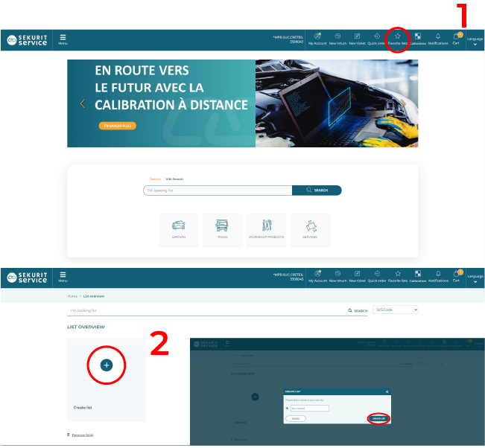Click the orange "En savoir plus" button
Image resolution: width=485 pixels, height=448 pixels.
click(x=117, y=126)
